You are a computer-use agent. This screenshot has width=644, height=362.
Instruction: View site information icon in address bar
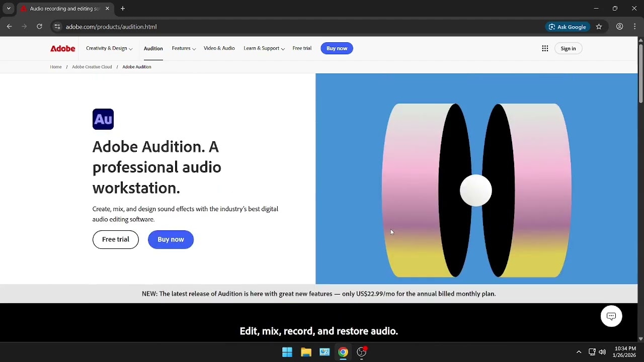pyautogui.click(x=57, y=27)
